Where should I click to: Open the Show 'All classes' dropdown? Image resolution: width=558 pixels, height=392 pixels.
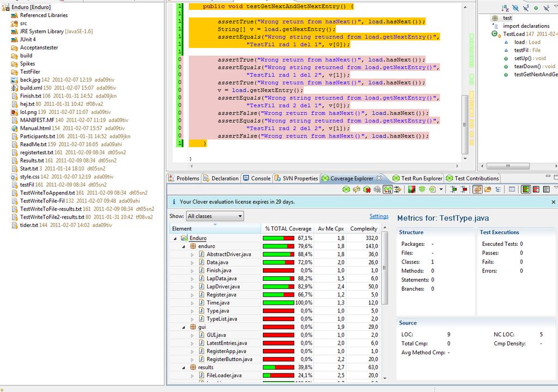(x=215, y=216)
